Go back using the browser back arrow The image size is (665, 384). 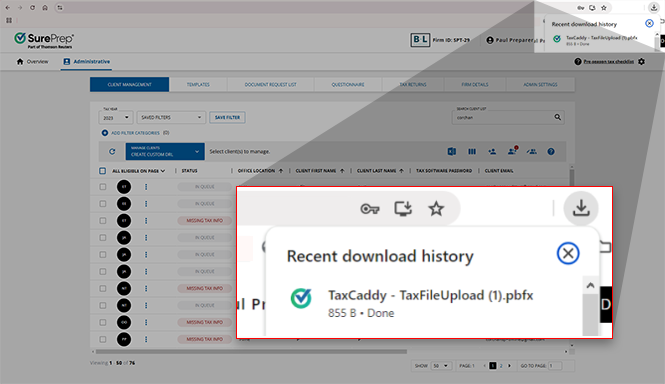(x=8, y=8)
